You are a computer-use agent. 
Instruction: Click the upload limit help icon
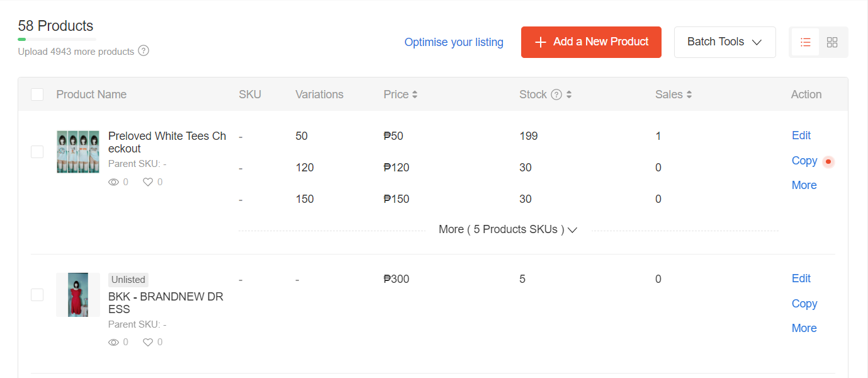(x=144, y=51)
